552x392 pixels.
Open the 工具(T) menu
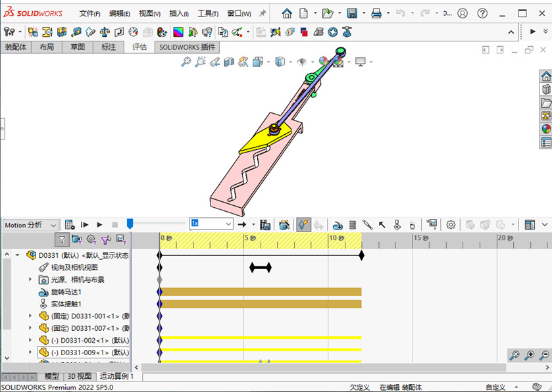coord(208,13)
